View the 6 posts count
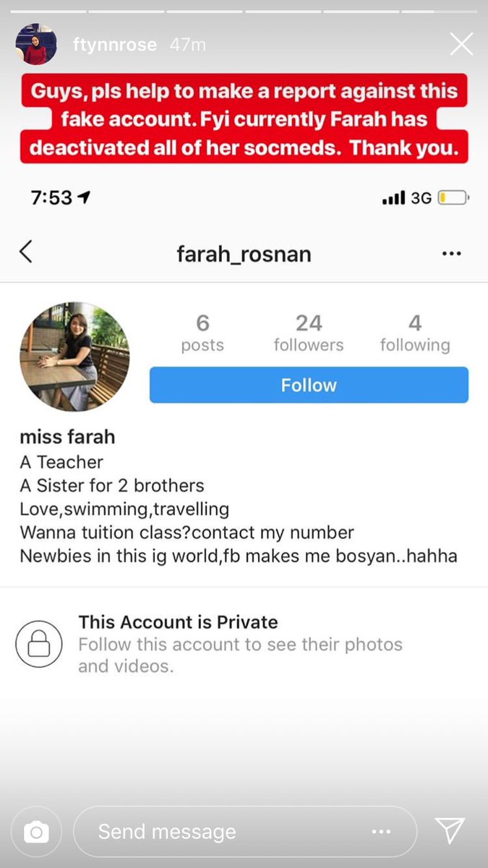The height and width of the screenshot is (868, 488). (x=202, y=333)
